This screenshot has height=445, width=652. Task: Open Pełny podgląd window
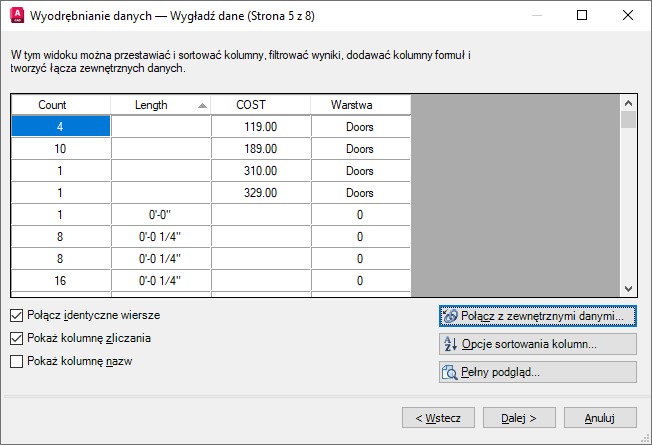pyautogui.click(x=538, y=372)
